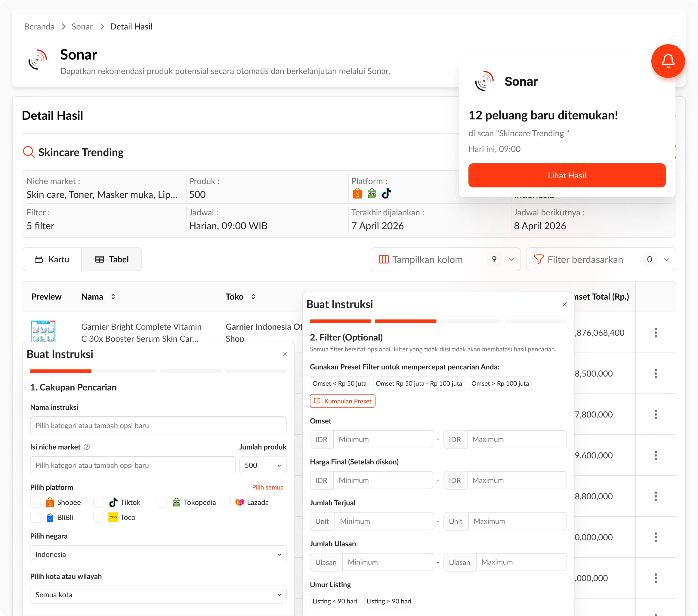Click the Shopee icon under Platform
The width and height of the screenshot is (698, 616).
coord(357,194)
